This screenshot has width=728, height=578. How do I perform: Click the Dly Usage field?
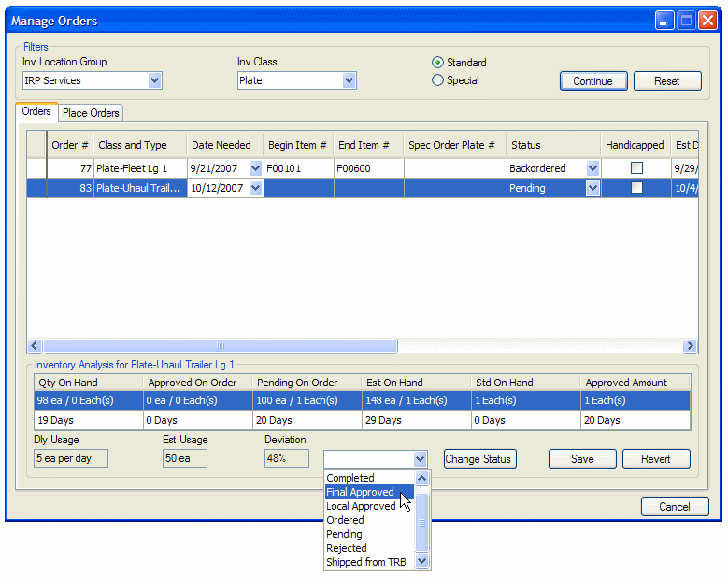tap(71, 458)
